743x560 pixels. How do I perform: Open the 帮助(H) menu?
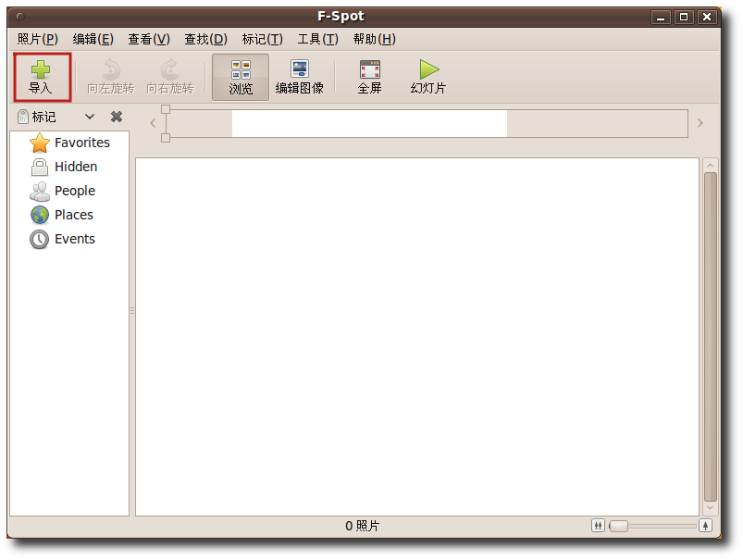tap(375, 40)
